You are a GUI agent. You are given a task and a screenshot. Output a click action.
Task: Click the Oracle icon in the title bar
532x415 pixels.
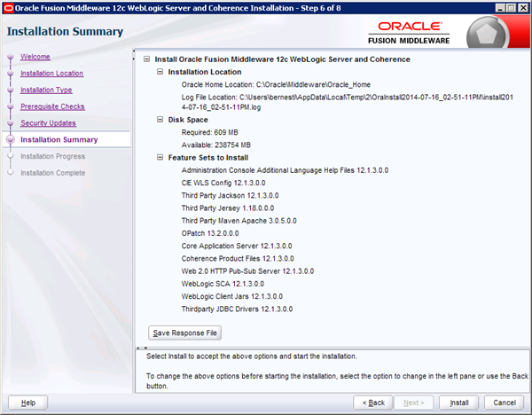(8, 8)
